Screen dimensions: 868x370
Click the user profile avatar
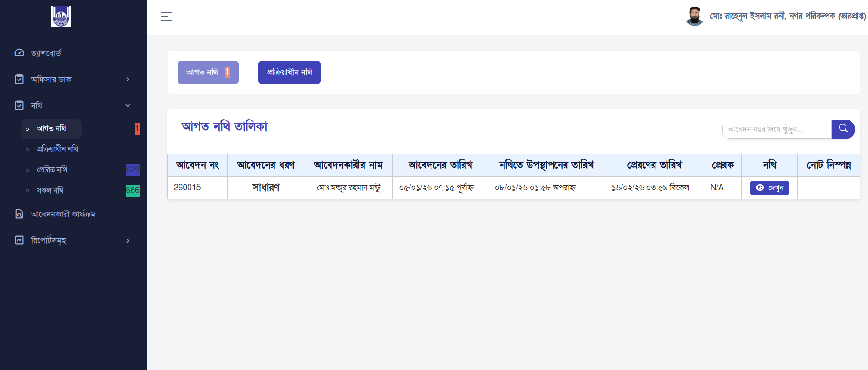[694, 17]
